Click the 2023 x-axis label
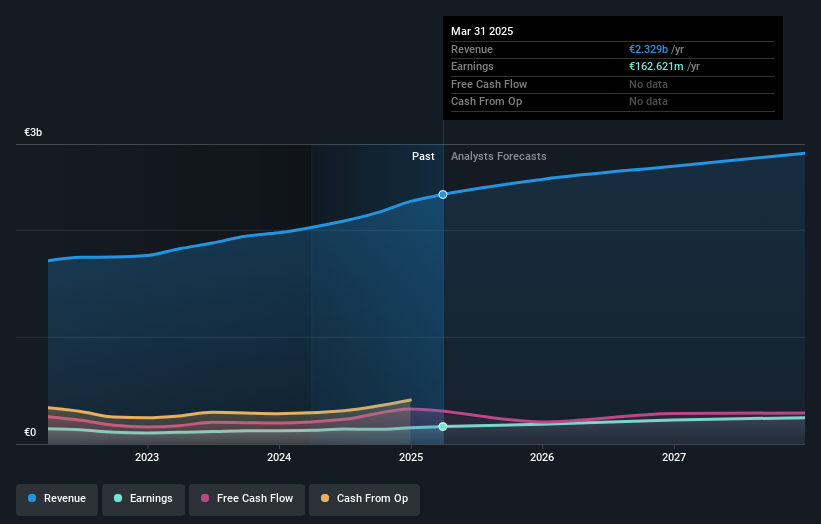The image size is (821, 524). tap(147, 458)
